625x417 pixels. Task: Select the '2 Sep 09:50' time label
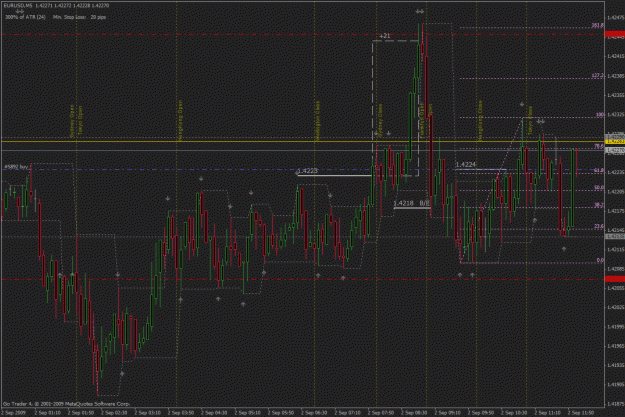pyautogui.click(x=481, y=413)
